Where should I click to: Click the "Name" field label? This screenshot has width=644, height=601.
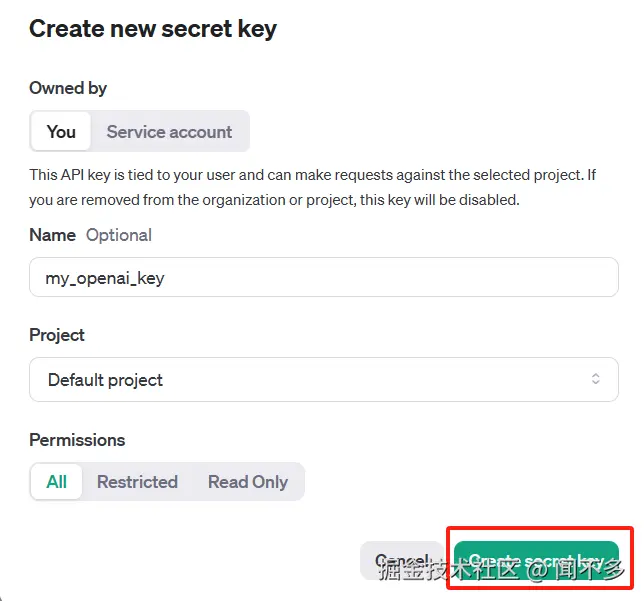tap(52, 235)
